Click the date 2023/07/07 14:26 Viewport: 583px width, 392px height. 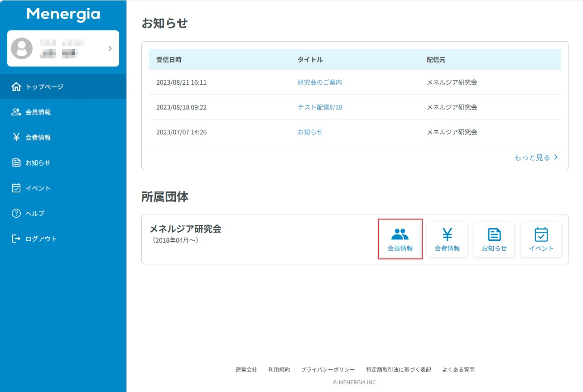(x=181, y=132)
